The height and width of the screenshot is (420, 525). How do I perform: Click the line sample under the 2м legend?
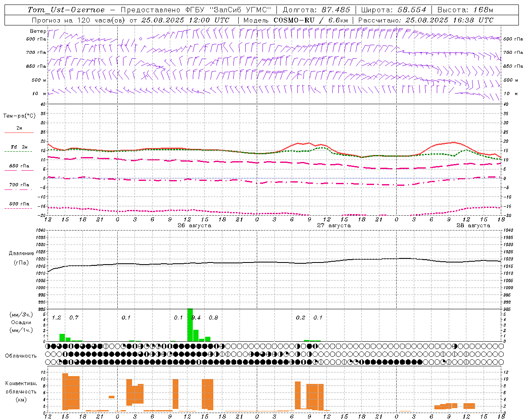(x=19, y=133)
